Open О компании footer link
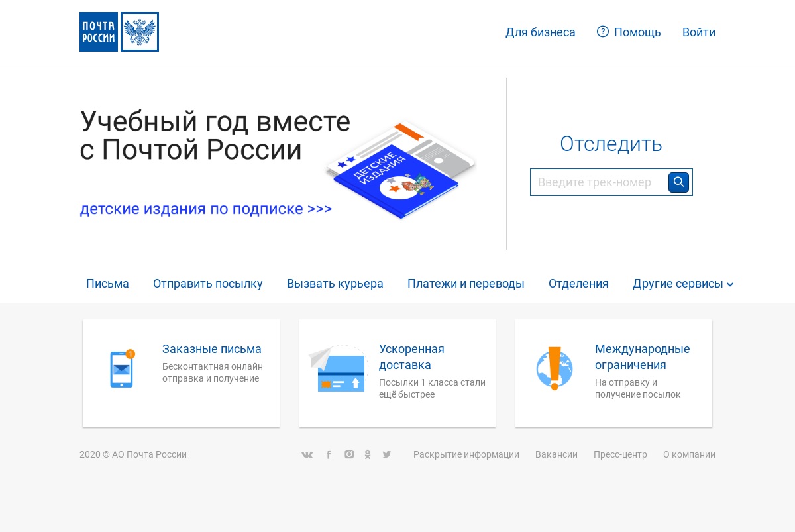 coord(689,454)
